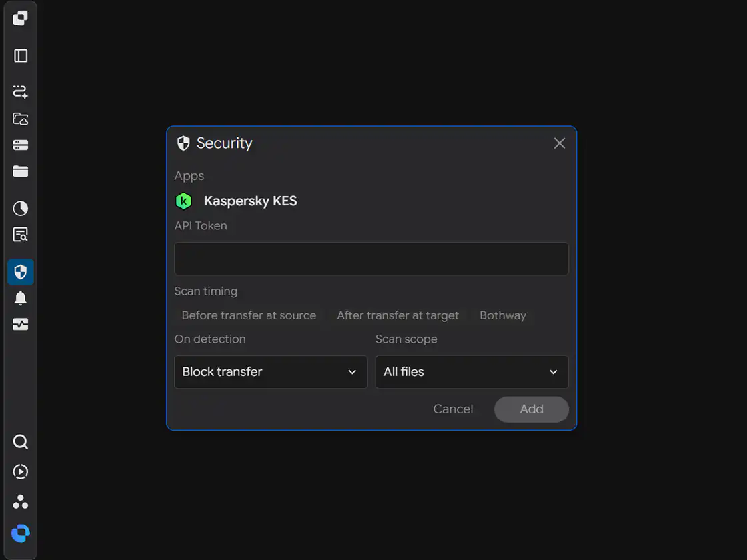Open the cloud folder sidebar icon
The width and height of the screenshot is (747, 560).
coord(21,119)
